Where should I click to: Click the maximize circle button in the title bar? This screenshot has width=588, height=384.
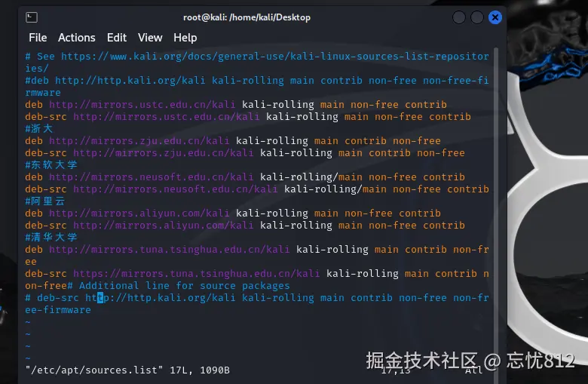click(x=477, y=17)
